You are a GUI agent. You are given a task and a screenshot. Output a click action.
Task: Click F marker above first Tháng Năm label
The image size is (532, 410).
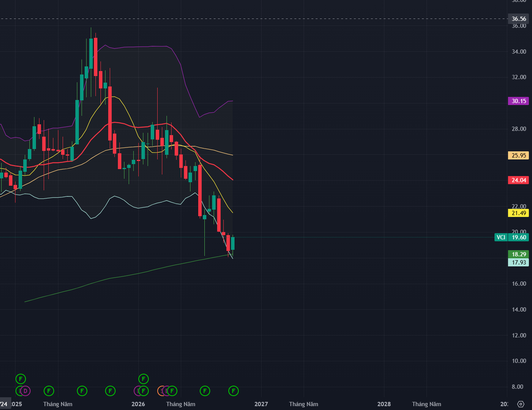(49, 391)
